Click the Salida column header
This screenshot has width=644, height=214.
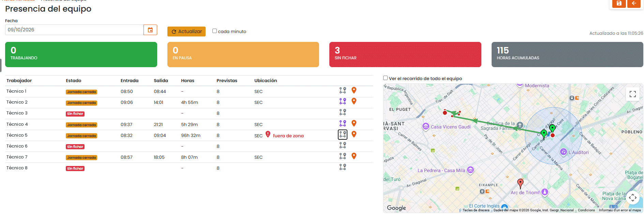point(161,80)
